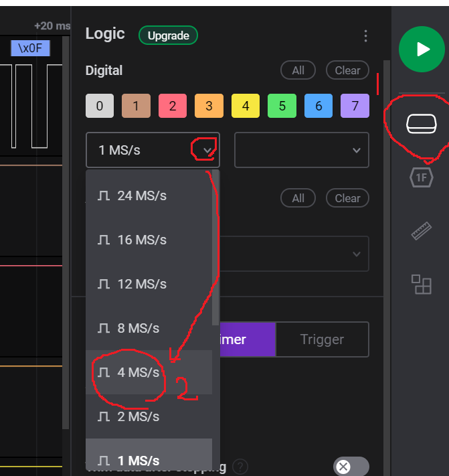Click the help question mark icon
The height and width of the screenshot is (476, 449).
point(240,467)
